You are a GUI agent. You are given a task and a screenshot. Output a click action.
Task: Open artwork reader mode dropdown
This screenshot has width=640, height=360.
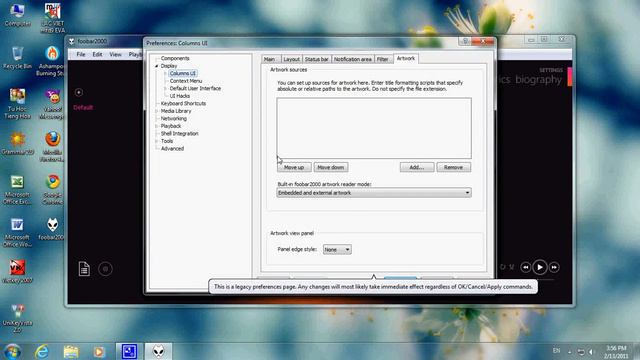pos(374,193)
